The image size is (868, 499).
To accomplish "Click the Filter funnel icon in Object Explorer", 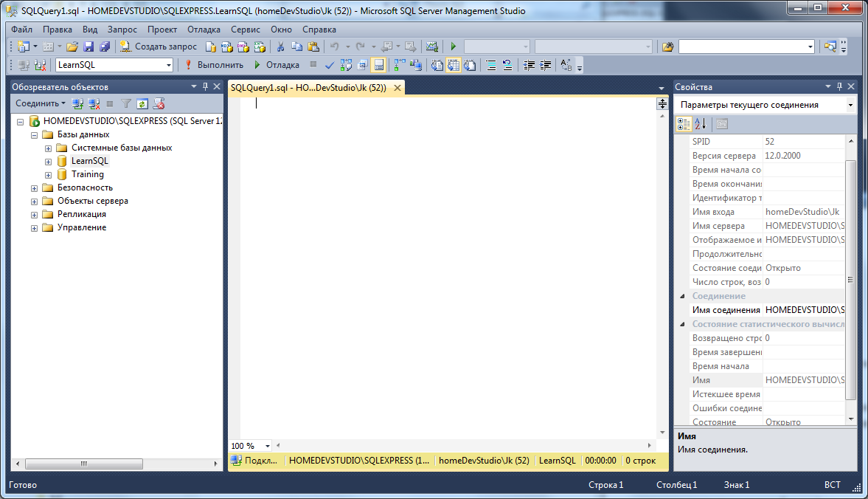I will click(126, 103).
